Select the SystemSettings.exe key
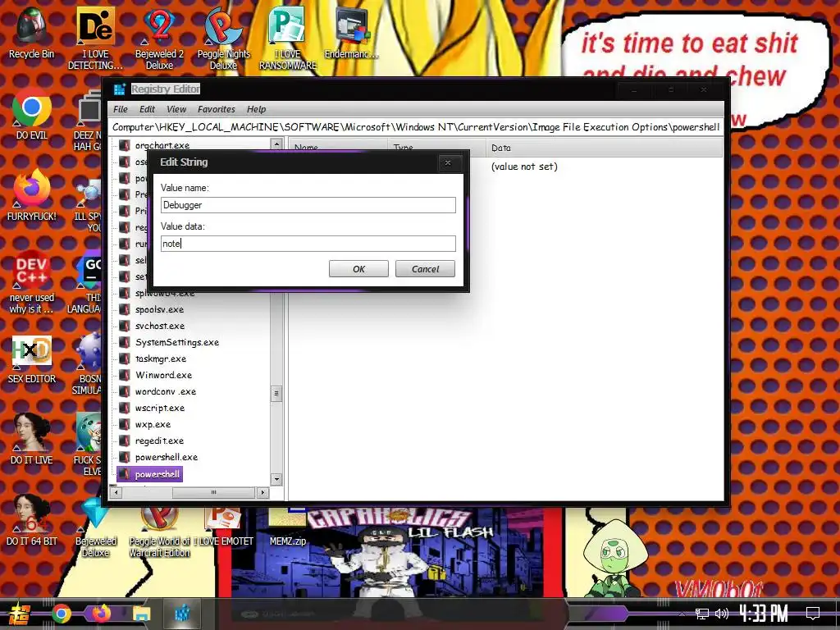840x630 pixels. pyautogui.click(x=177, y=342)
